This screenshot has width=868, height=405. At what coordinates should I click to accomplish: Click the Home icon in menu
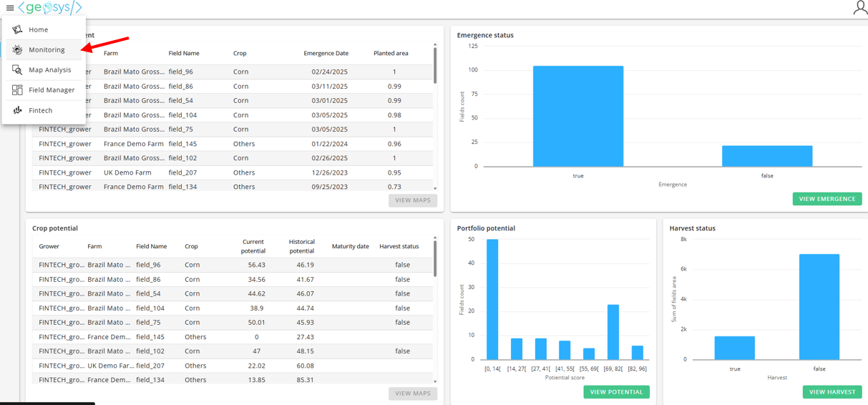pos(17,29)
